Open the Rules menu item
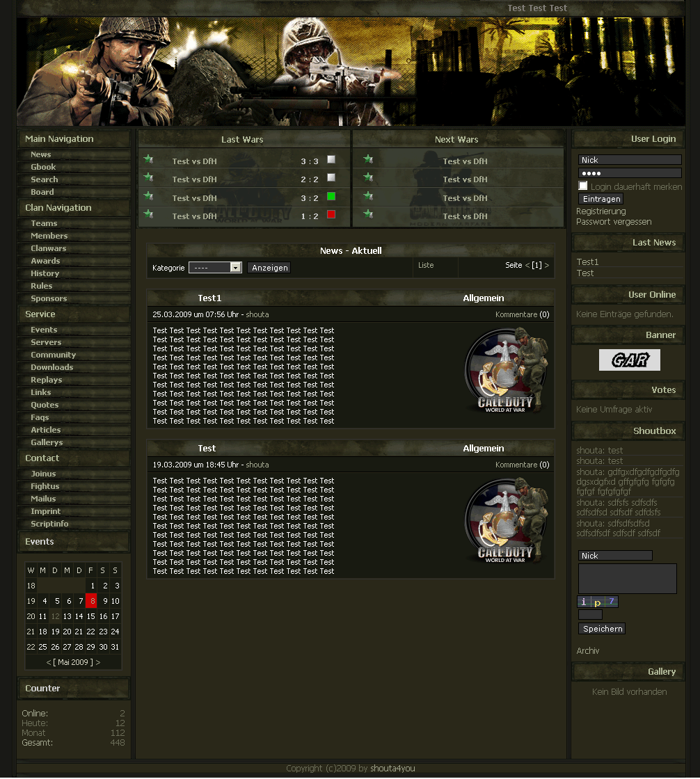The image size is (700, 779). coord(41,286)
